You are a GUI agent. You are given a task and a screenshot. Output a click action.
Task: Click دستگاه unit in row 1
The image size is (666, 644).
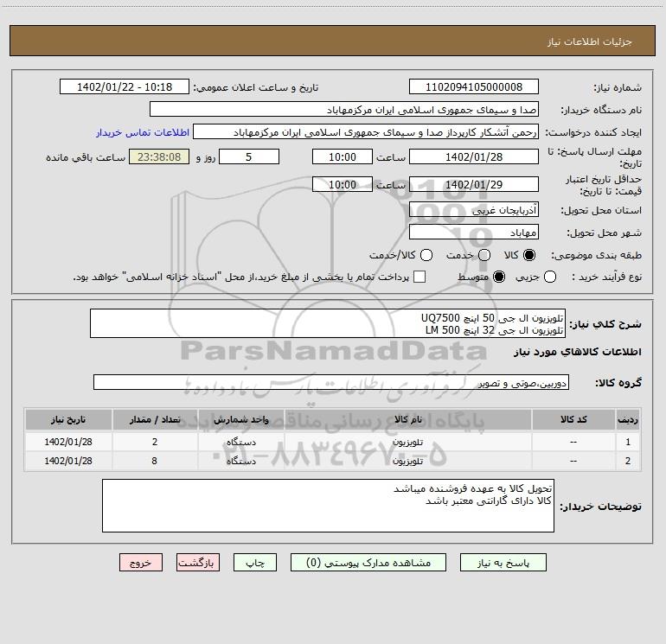pos(240,442)
